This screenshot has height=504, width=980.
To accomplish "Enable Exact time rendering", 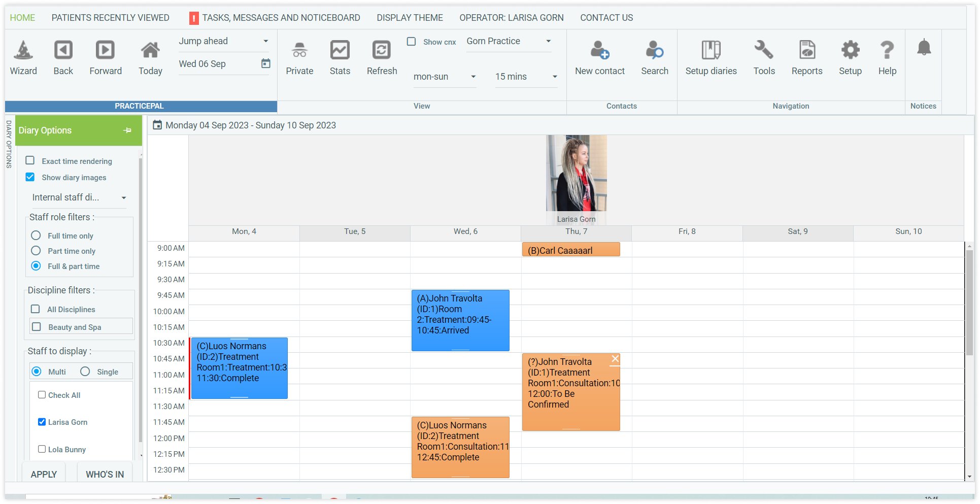I will 30,161.
